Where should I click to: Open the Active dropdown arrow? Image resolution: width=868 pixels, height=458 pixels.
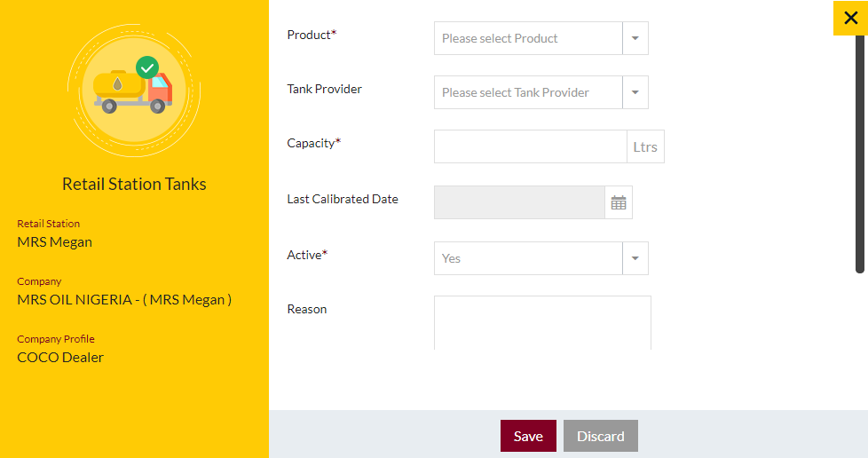tap(635, 258)
